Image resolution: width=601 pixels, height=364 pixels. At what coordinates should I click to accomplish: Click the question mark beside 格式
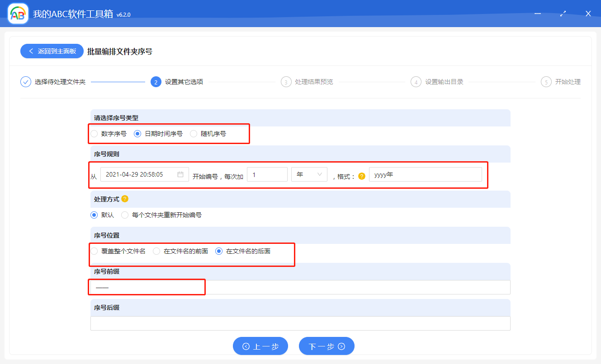(361, 176)
